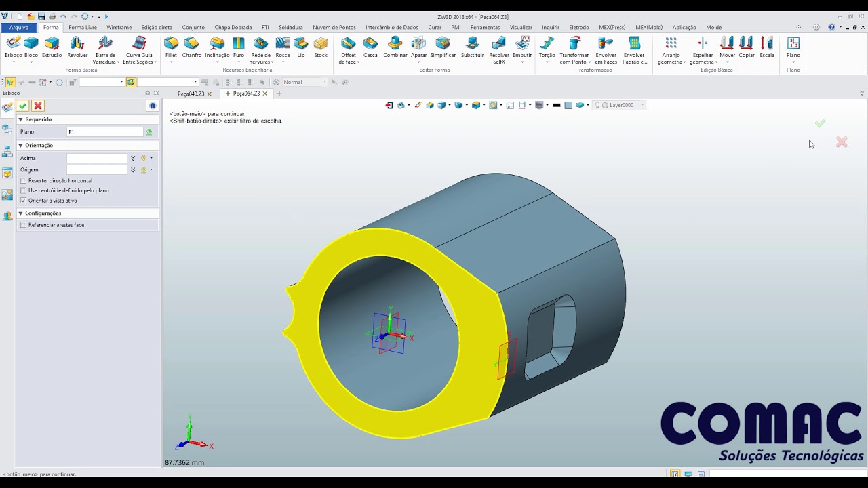Open the Chapa Dobrada ribbon tab

tap(233, 28)
